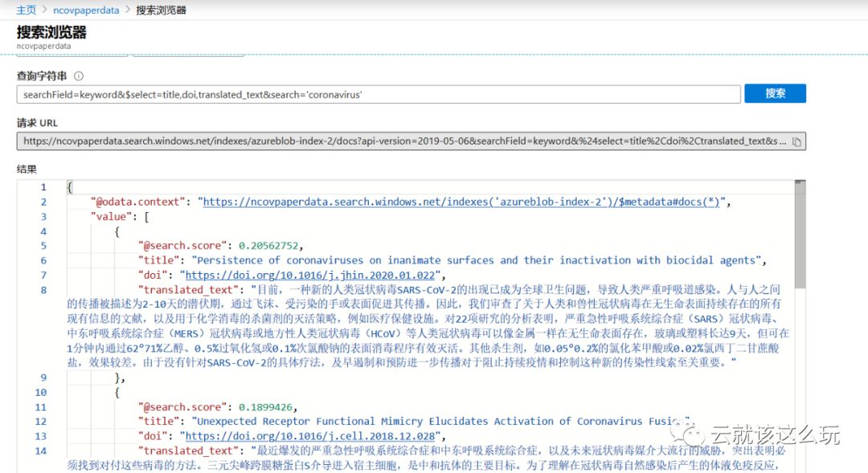Image resolution: width=868 pixels, height=473 pixels.
Task: Open doi link ending cell.2018.12.028
Action: click(310, 436)
